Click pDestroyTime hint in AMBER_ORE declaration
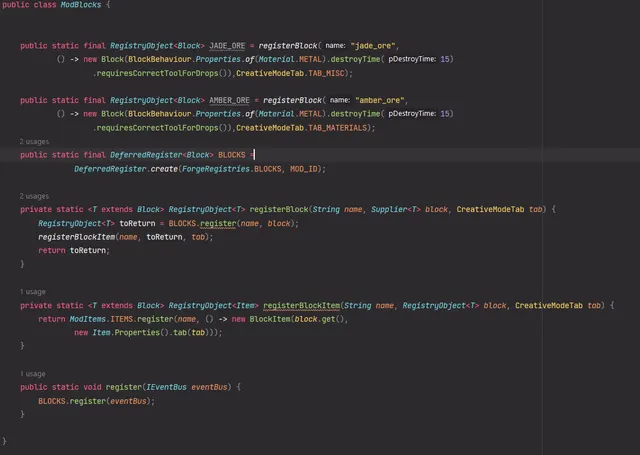The width and height of the screenshot is (640, 455). [412, 114]
